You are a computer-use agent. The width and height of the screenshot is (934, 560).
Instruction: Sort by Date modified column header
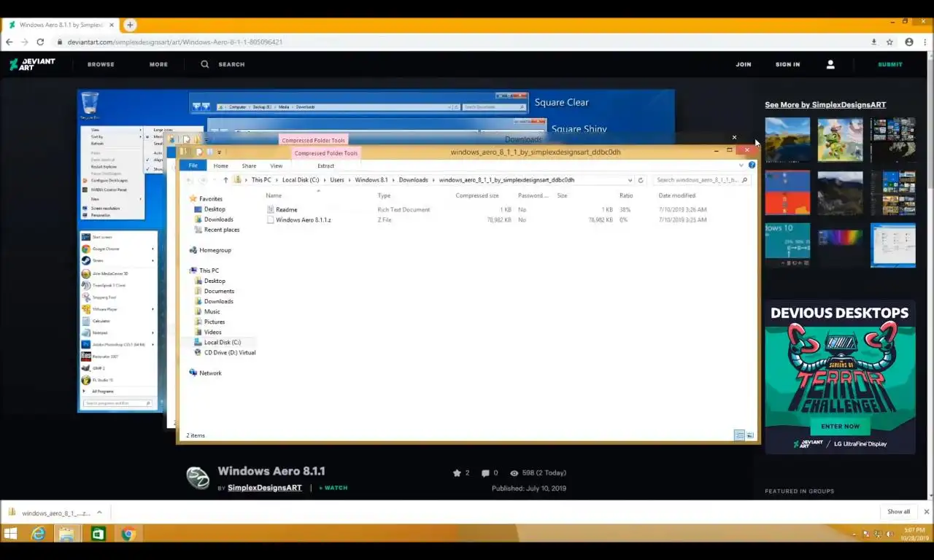pyautogui.click(x=676, y=195)
